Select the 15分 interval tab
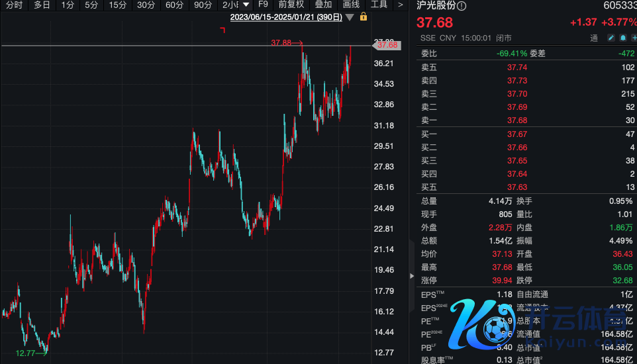637x364 pixels. tap(117, 5)
